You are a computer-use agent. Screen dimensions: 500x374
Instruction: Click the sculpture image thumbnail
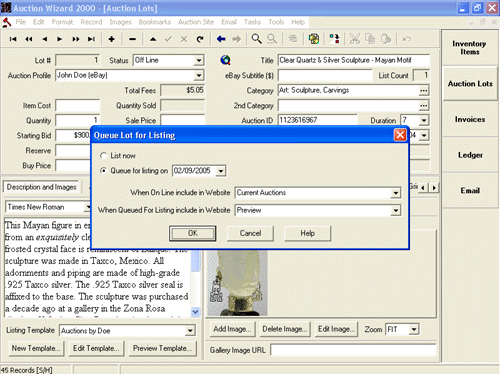[x=237, y=283]
